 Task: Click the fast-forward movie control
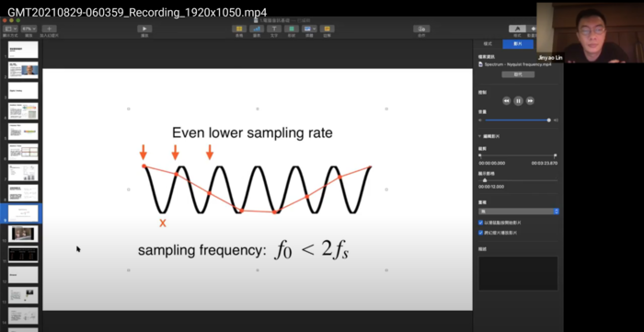tap(530, 101)
